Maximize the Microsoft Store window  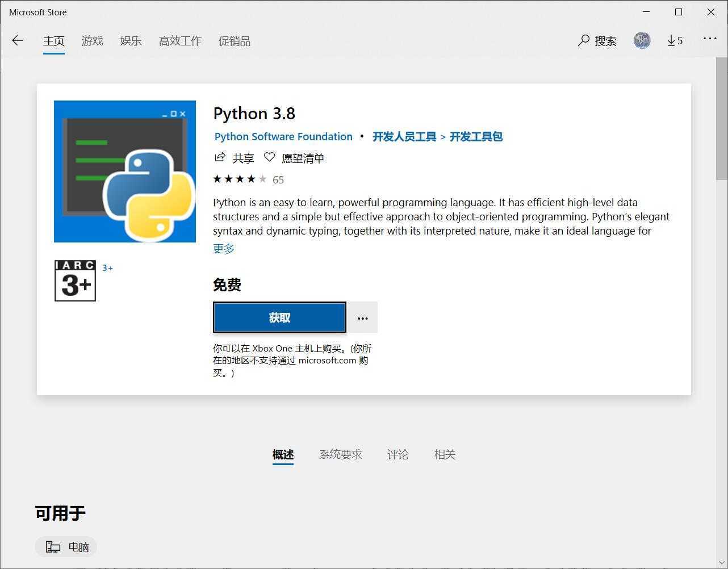pos(679,12)
